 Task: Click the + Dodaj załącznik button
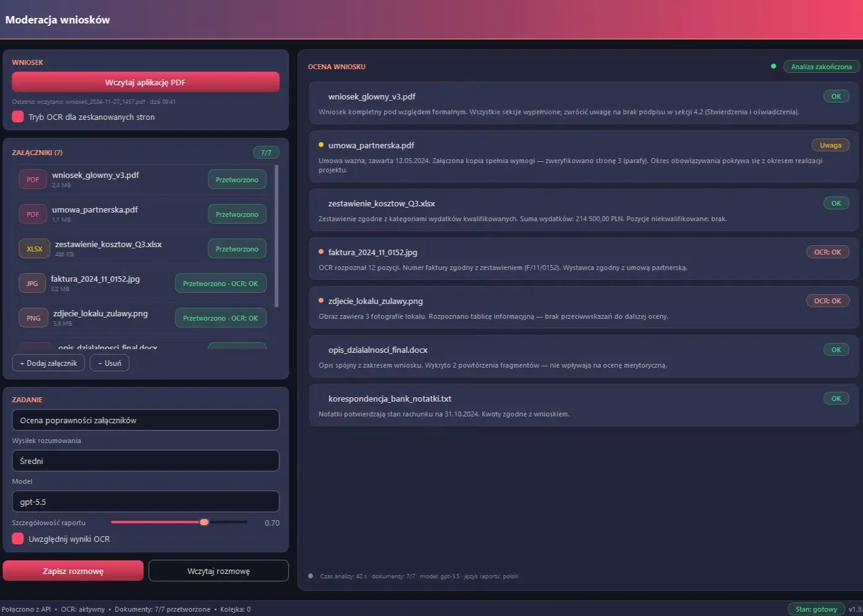[x=48, y=363]
